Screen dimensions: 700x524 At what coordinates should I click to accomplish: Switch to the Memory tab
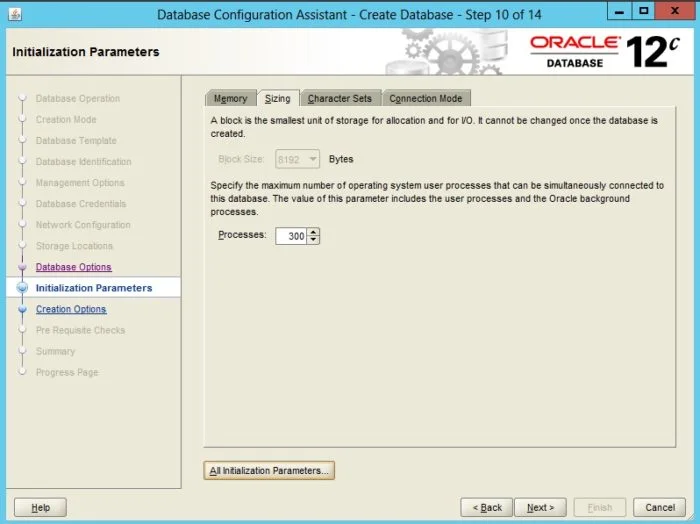pos(230,98)
